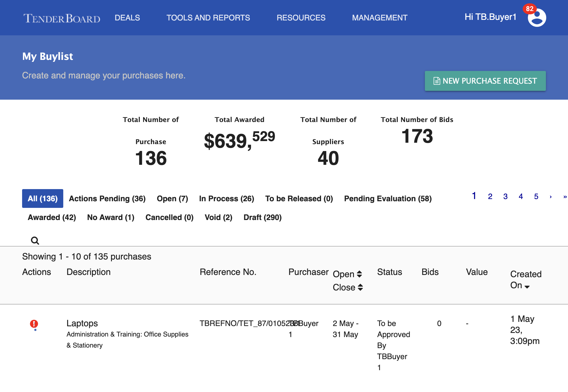
Task: Click the red alert icon for Laptops
Action: click(x=34, y=324)
